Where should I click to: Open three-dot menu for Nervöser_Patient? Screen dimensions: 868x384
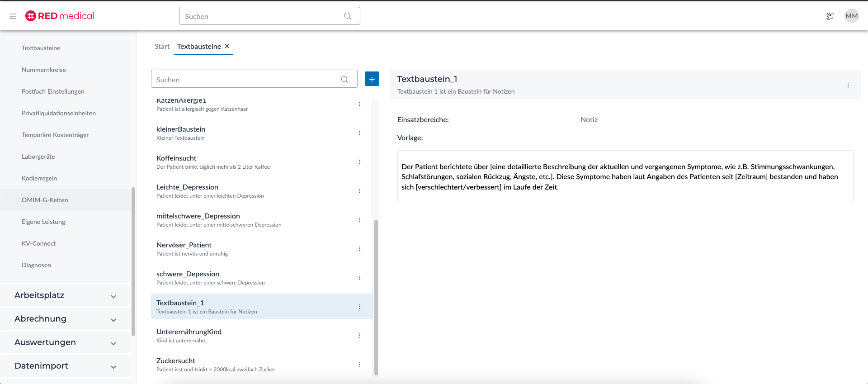[360, 249]
